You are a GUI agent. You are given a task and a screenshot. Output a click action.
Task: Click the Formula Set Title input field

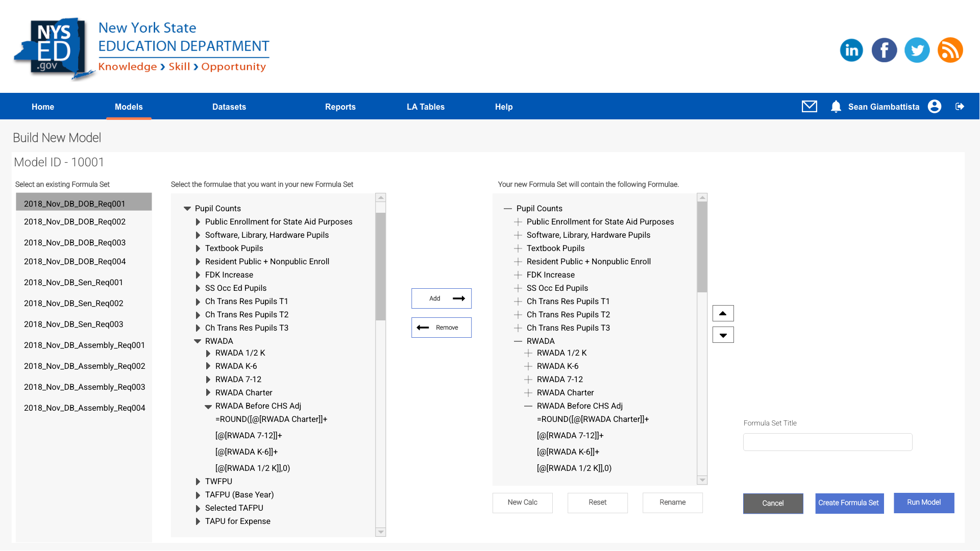[x=827, y=442]
